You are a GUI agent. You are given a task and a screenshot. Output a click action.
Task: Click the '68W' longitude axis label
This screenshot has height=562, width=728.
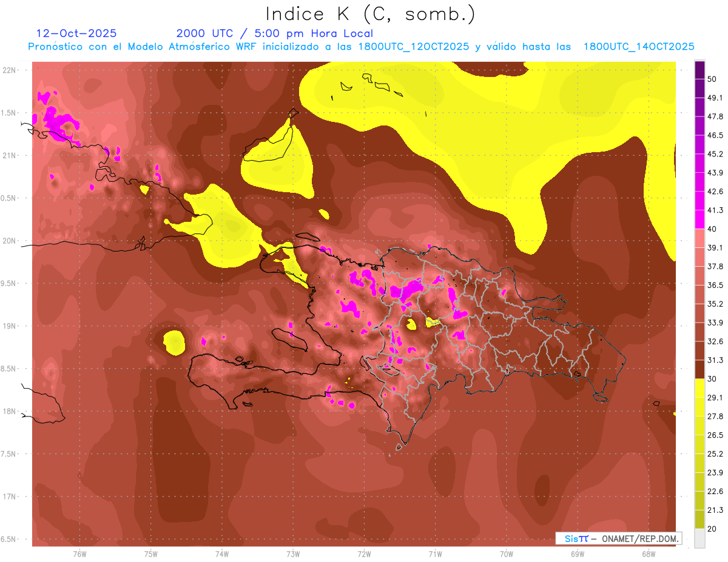(x=648, y=554)
